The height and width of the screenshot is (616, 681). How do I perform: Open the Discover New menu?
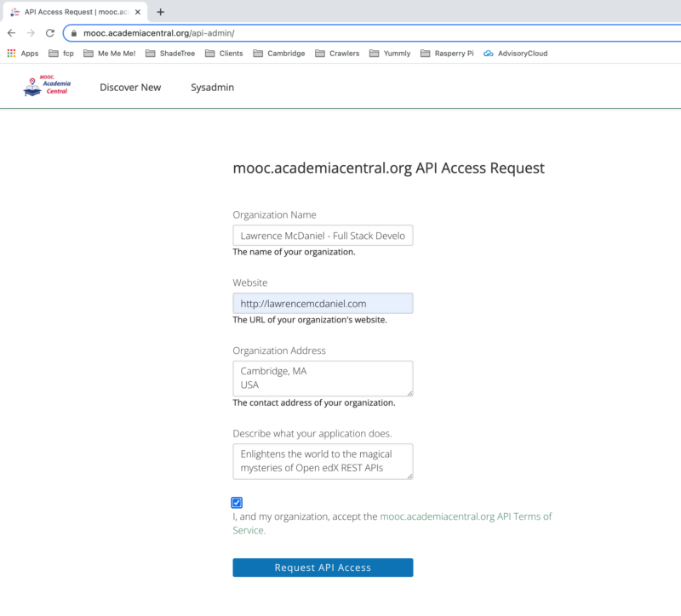pos(129,87)
